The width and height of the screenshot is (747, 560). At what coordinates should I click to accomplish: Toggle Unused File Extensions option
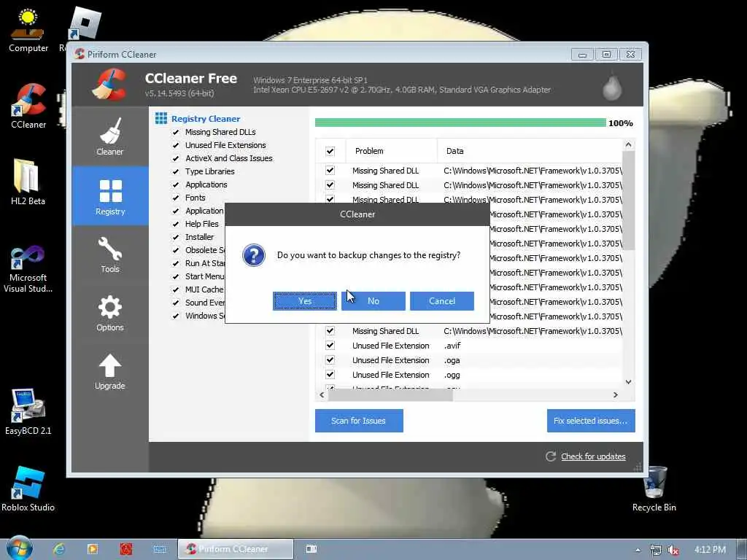(176, 145)
